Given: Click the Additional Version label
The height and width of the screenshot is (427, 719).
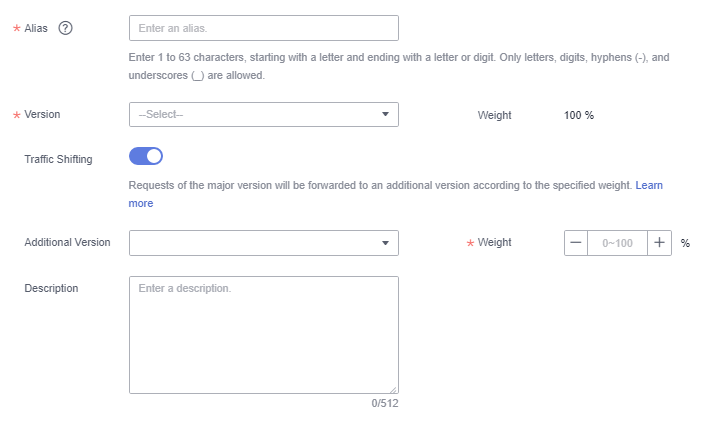Looking at the screenshot, I should [x=67, y=242].
